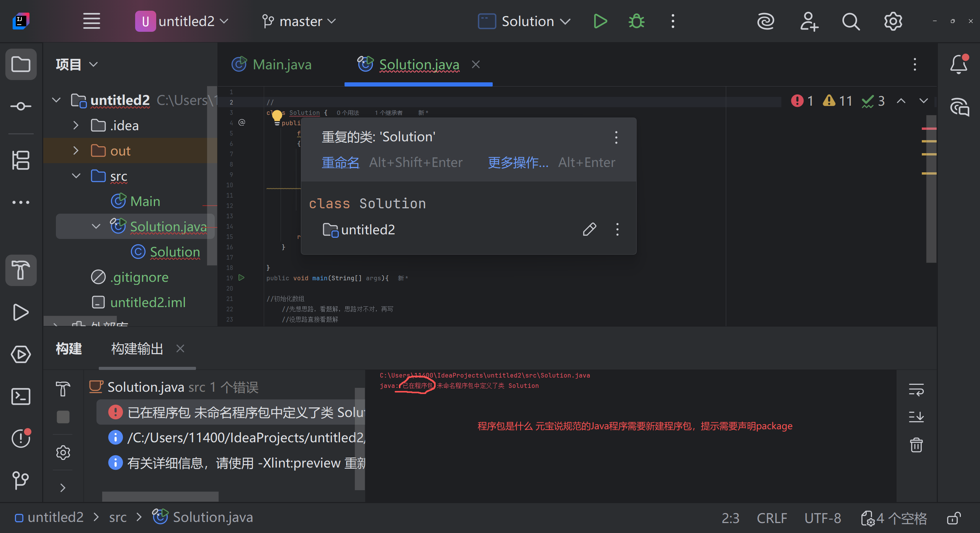This screenshot has width=980, height=533.
Task: Expand the out folder
Action: pos(76,151)
